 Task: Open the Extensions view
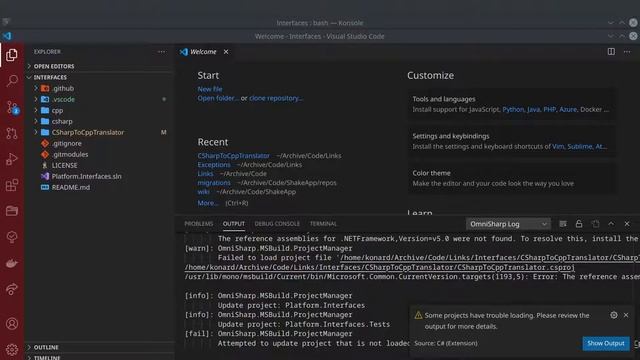tap(12, 185)
